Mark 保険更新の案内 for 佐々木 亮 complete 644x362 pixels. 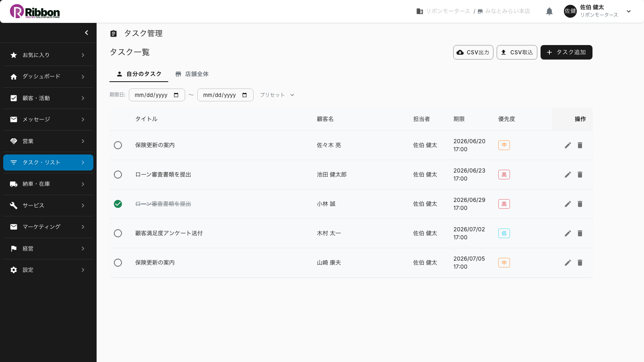pyautogui.click(x=118, y=145)
